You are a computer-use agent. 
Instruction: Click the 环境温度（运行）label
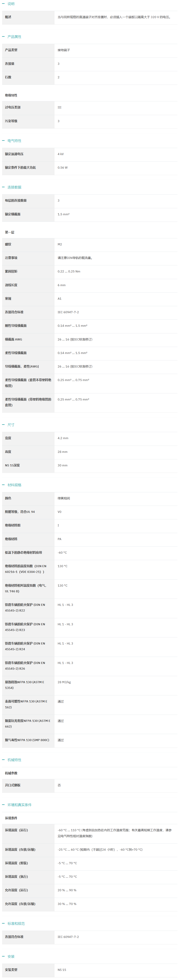(16, 830)
